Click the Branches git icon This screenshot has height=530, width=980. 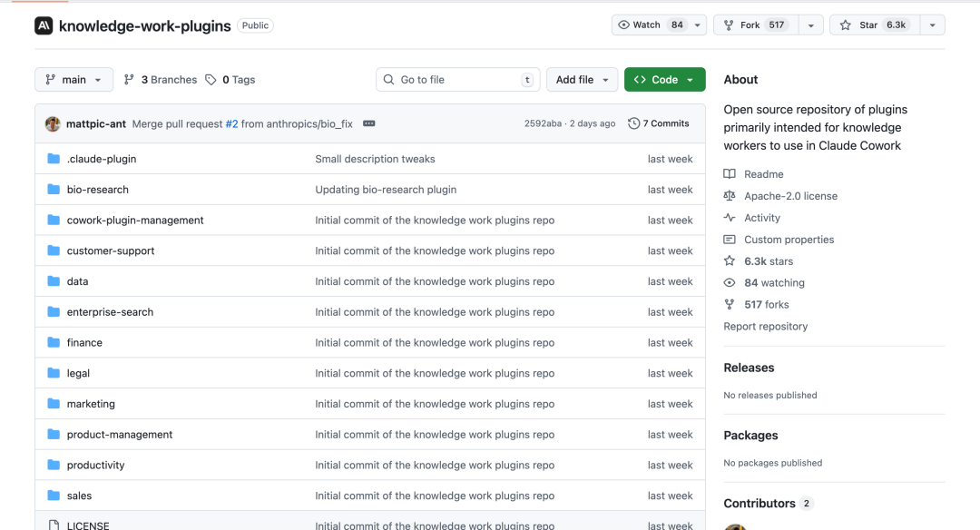pos(129,80)
